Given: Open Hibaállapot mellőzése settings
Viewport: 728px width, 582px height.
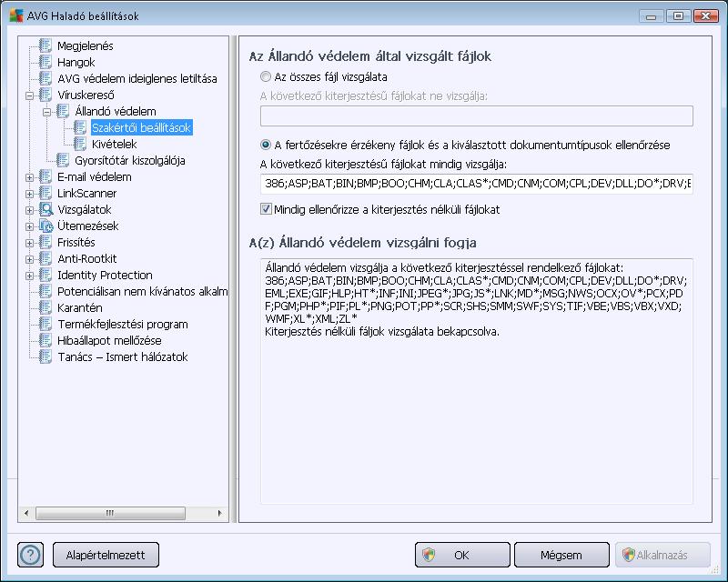Looking at the screenshot, I should click(x=109, y=340).
